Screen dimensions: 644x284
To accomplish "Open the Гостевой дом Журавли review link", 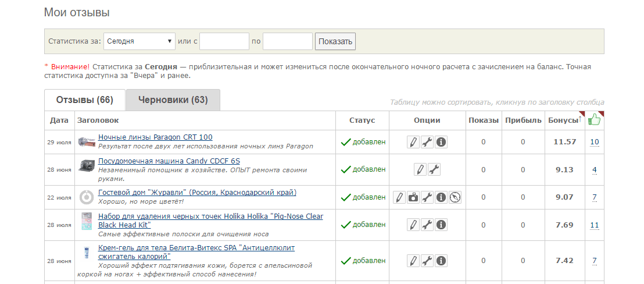I will tap(197, 193).
